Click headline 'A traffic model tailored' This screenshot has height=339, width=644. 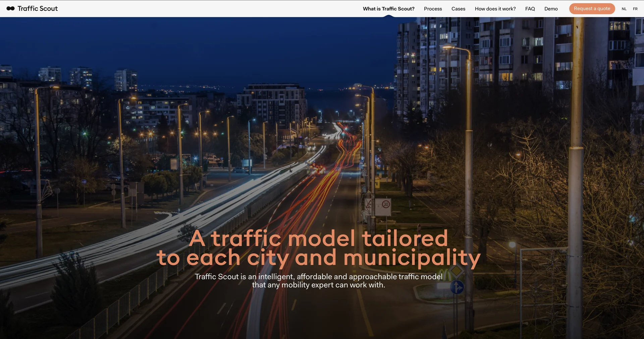click(x=318, y=238)
